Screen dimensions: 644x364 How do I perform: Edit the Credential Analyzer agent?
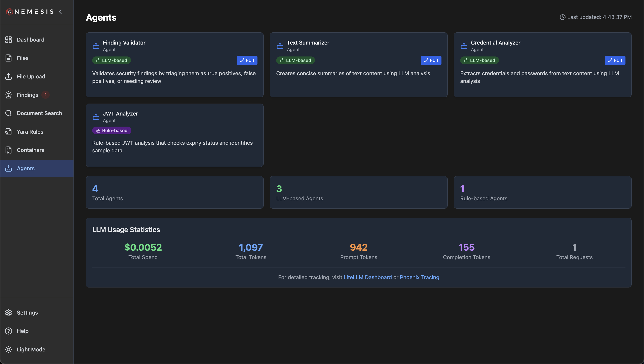click(x=615, y=60)
